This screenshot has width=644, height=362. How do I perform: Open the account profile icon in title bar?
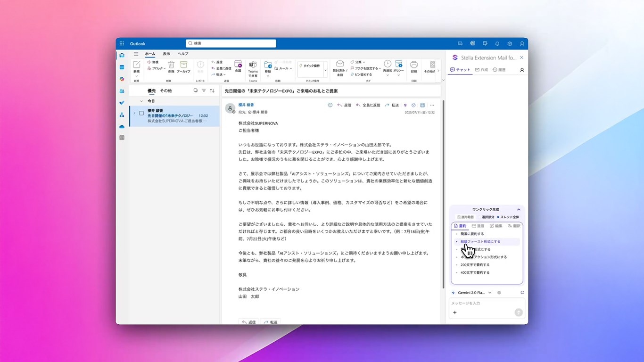[522, 43]
